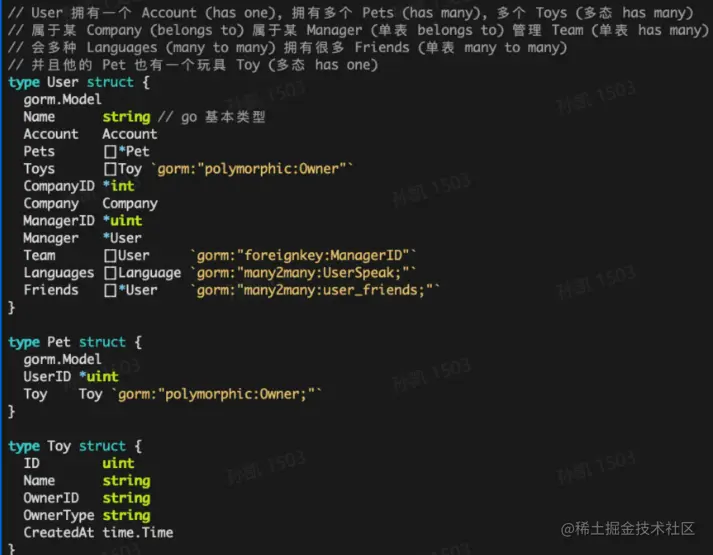Screen dimensions: 713x555
Task: Click the 'UserID *uint' field
Action: coord(71,376)
